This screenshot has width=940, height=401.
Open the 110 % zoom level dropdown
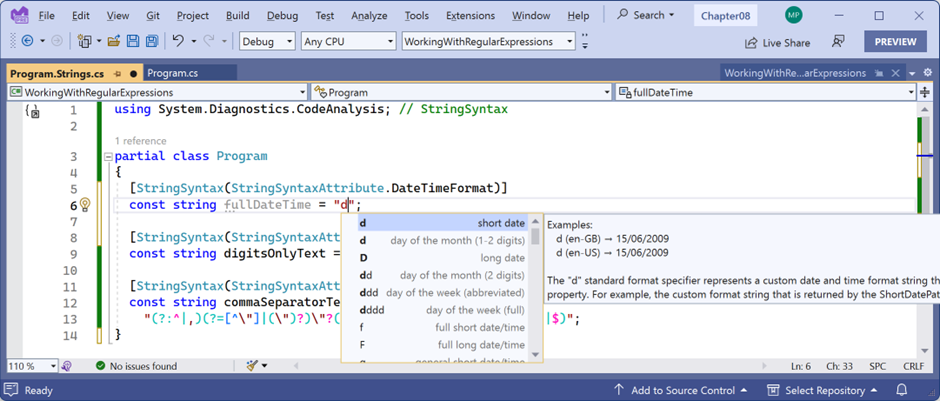click(51, 366)
